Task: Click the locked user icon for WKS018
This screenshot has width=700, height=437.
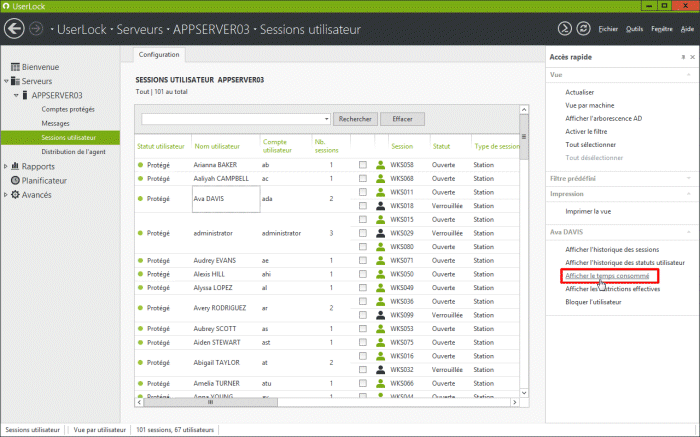Action: [380, 206]
